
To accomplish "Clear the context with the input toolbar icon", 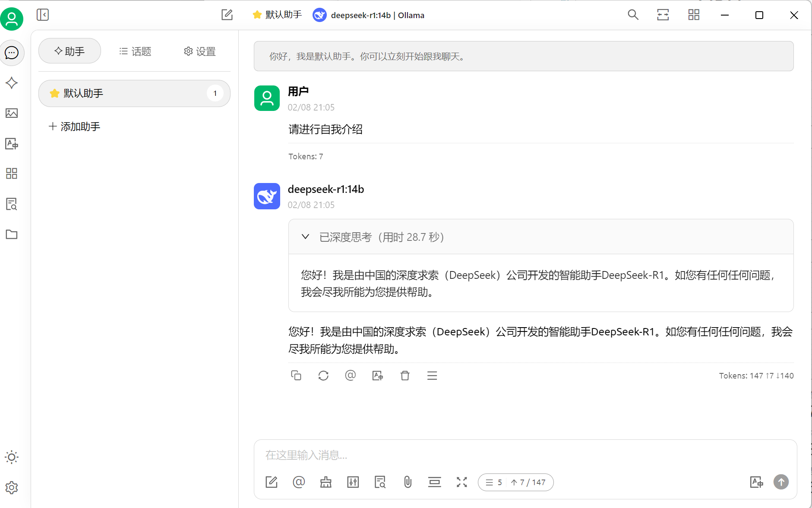I will coord(435,482).
